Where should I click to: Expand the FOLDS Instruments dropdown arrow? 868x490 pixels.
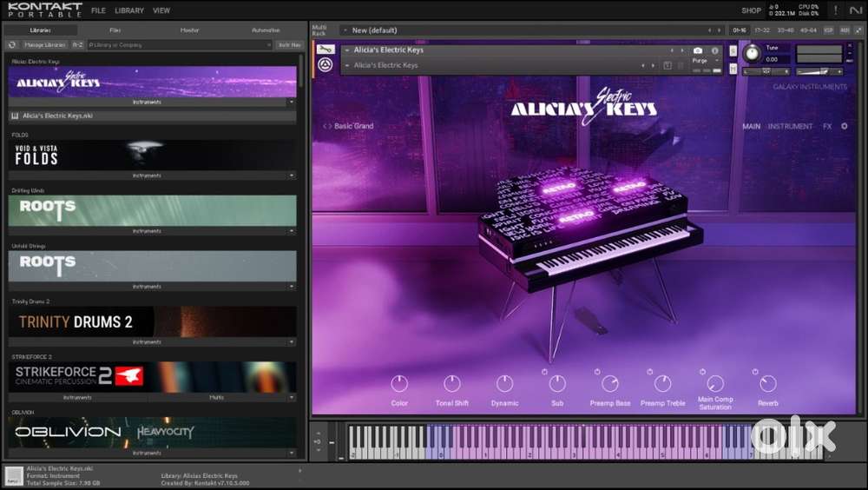point(291,175)
